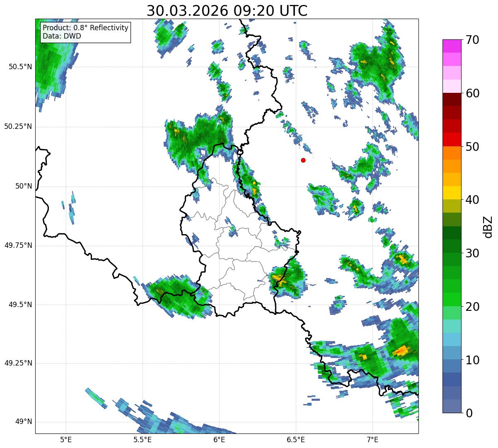Click the latitude label 49.25°N

[18, 363]
